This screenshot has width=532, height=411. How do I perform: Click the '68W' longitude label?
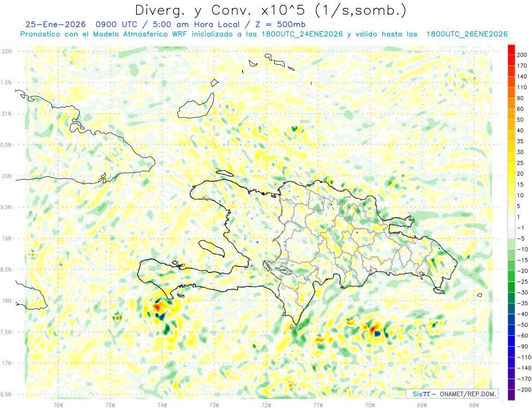click(474, 405)
